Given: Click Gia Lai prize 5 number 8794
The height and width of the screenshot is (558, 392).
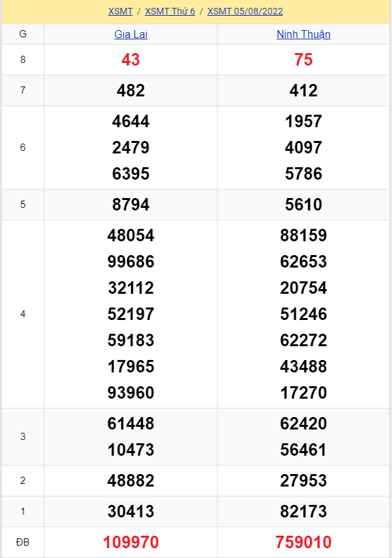Looking at the screenshot, I should tap(131, 205).
